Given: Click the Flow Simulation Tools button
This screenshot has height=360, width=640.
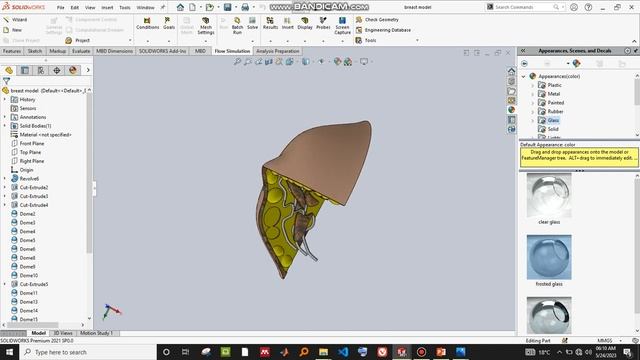Looking at the screenshot, I should [x=366, y=40].
